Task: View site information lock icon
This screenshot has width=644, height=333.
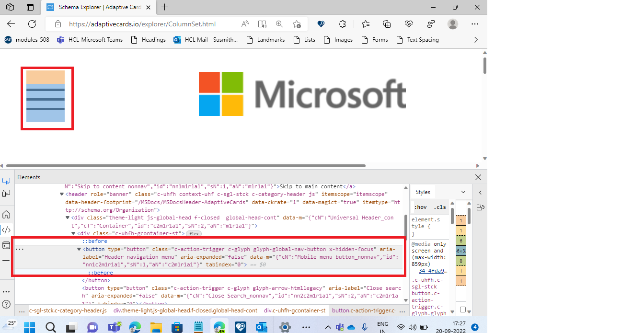Action: (x=58, y=24)
